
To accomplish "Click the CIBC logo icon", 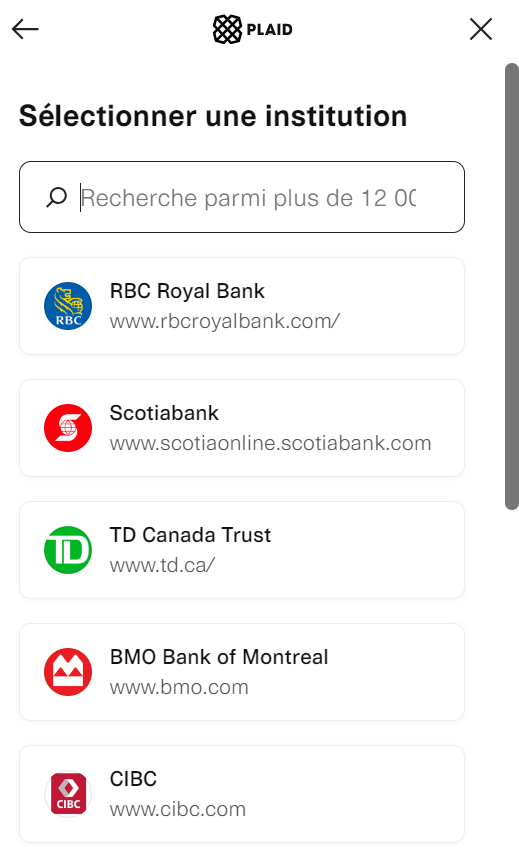I will tap(68, 794).
